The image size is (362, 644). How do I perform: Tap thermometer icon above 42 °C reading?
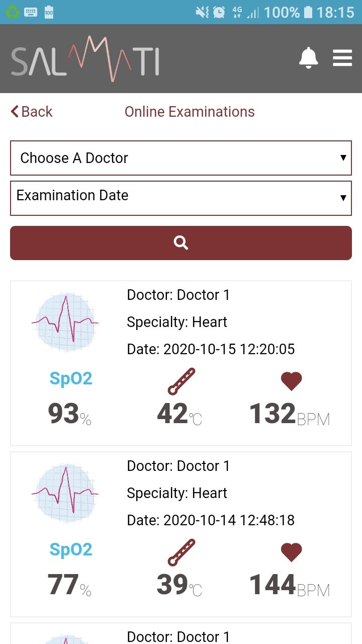[x=181, y=381]
